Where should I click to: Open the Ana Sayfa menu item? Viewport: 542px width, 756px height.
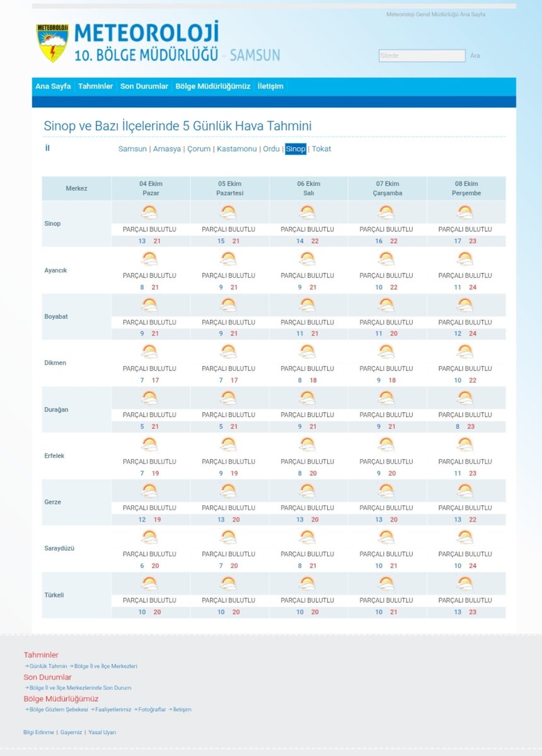(53, 86)
